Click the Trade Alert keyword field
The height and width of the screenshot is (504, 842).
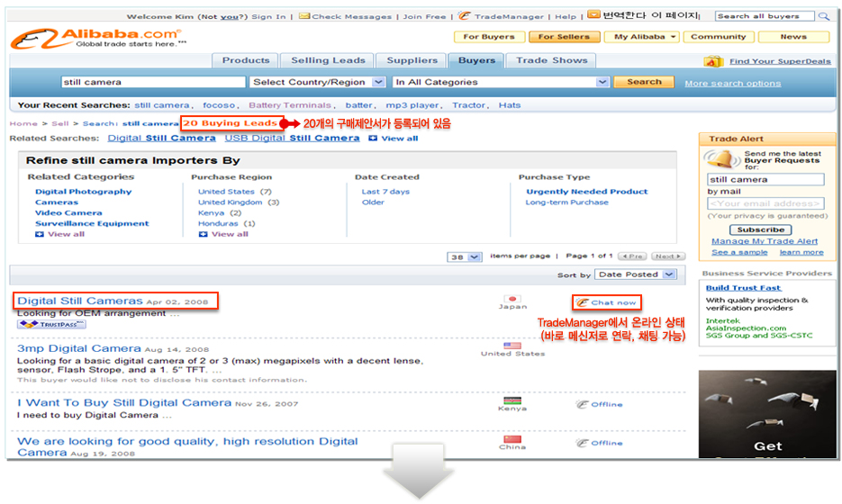click(765, 179)
